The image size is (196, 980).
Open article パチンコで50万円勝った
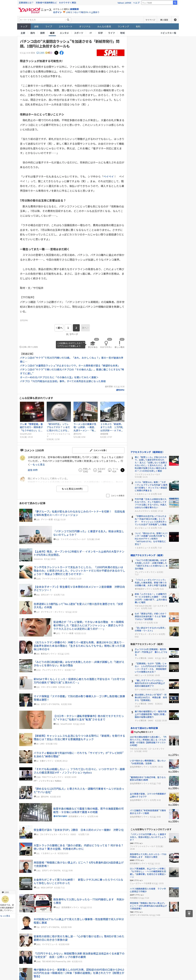coord(88,533)
